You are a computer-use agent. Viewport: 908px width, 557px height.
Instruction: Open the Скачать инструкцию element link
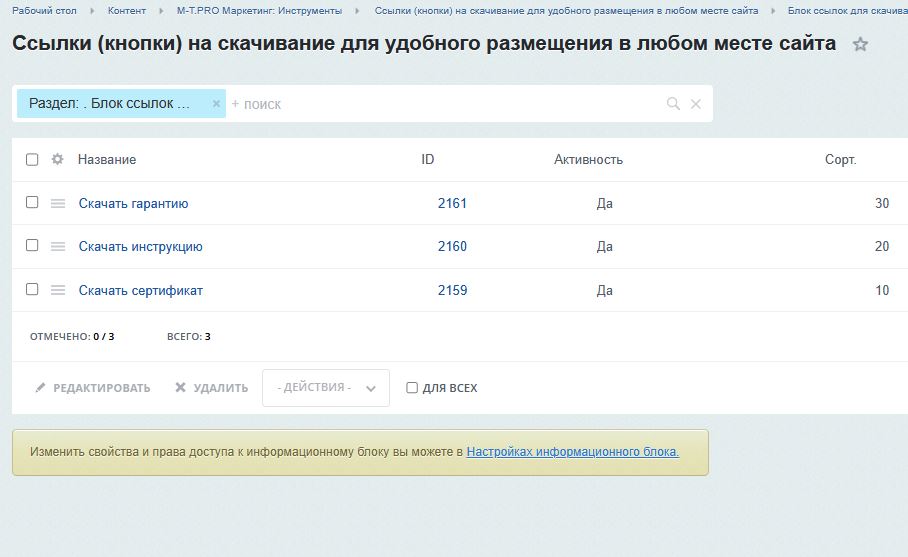pos(141,247)
